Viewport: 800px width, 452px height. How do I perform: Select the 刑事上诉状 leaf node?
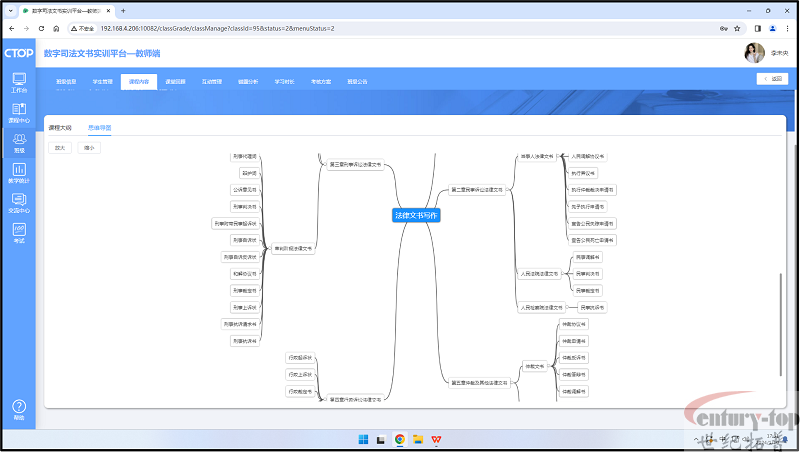245,308
